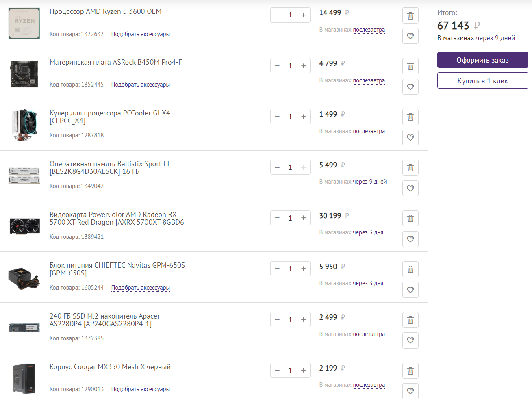The width and height of the screenshot is (532, 403).
Task: Increase Apacer AS2280P4 SSD quantity
Action: coord(304,320)
